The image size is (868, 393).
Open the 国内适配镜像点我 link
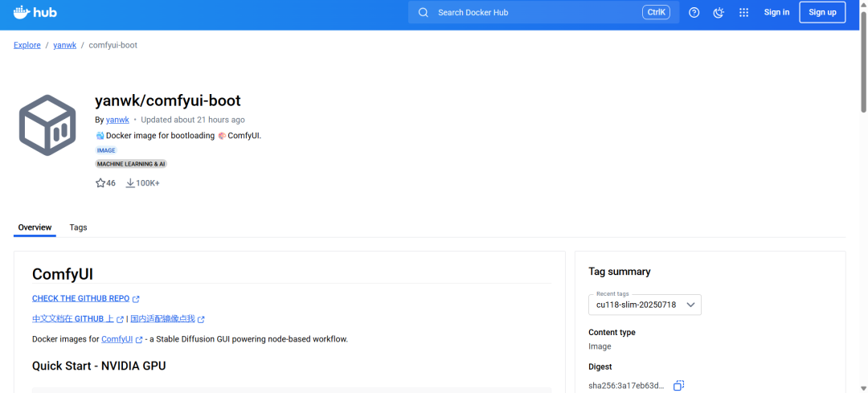click(162, 319)
